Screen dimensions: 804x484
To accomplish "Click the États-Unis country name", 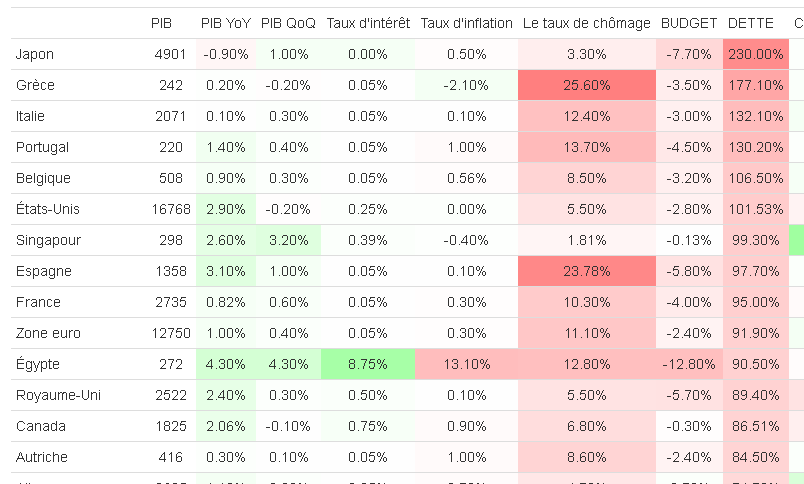I will tap(48, 209).
